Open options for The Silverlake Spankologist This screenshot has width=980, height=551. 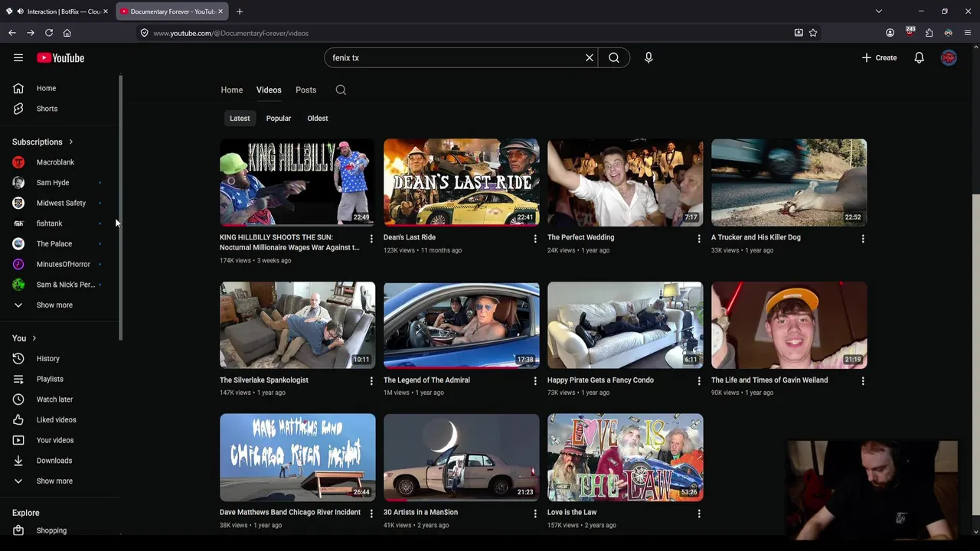click(x=371, y=381)
